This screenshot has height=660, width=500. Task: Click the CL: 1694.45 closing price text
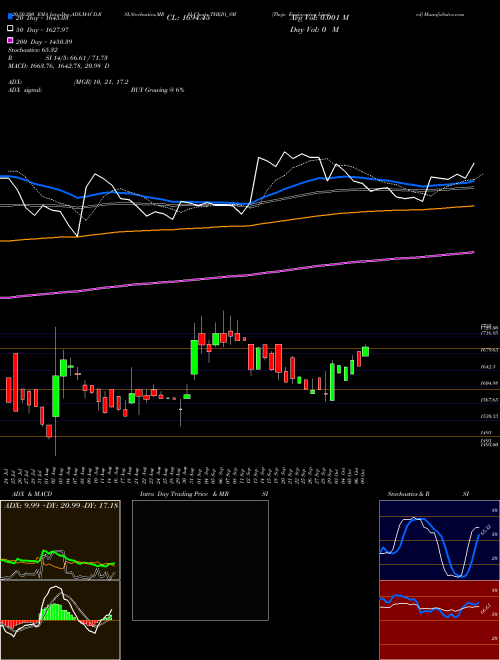[188, 18]
